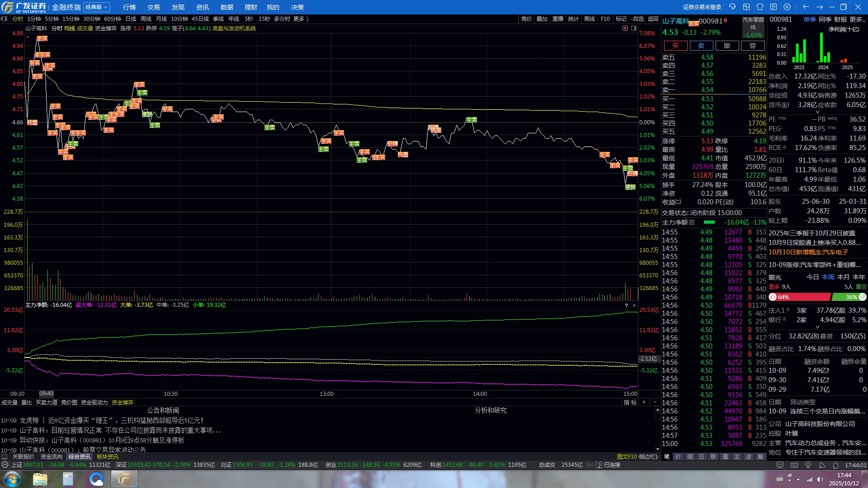Close the capital flow indicator panel

pos(634,305)
